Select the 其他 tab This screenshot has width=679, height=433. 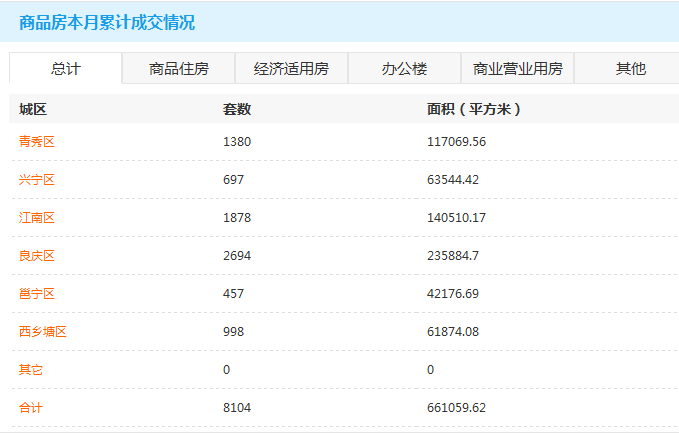pyautogui.click(x=630, y=69)
